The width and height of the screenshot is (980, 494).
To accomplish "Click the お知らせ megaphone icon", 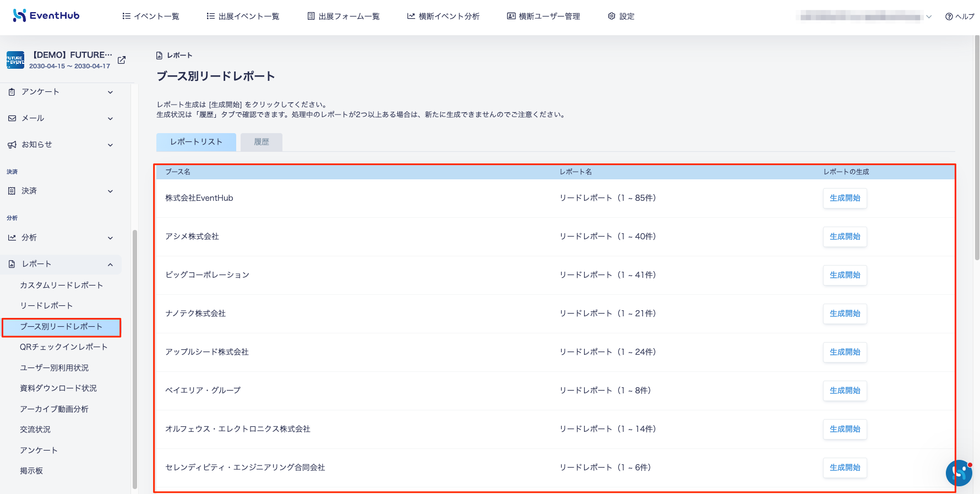I will [12, 145].
